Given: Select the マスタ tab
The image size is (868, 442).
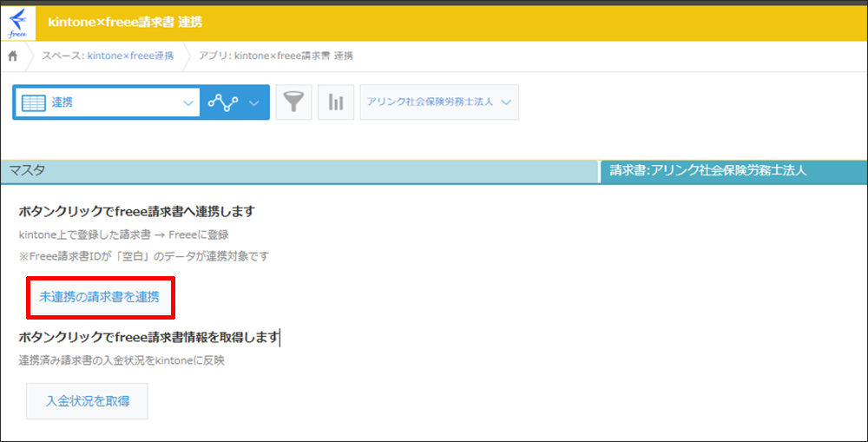Looking at the screenshot, I should point(299,172).
